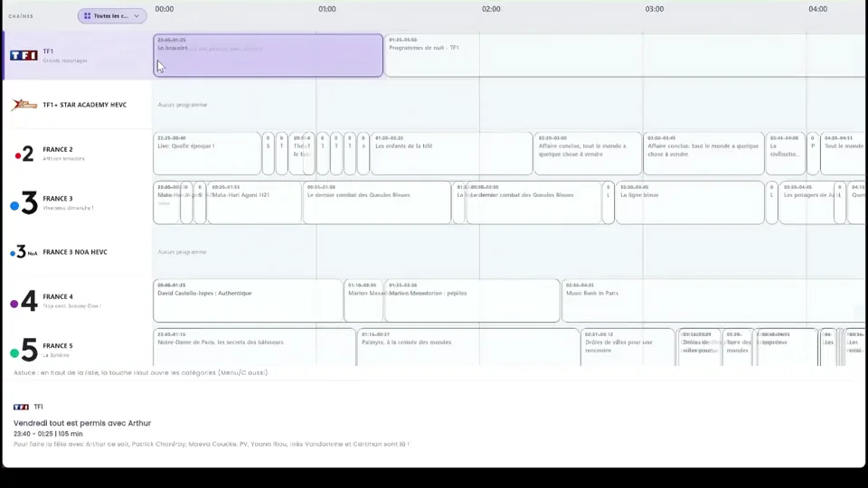Click '23:40 - 01:25 | 105 min' details text
868x488 pixels.
48,434
